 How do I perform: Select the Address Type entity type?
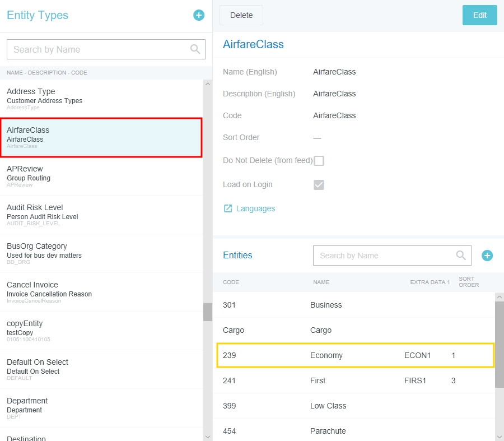point(101,99)
